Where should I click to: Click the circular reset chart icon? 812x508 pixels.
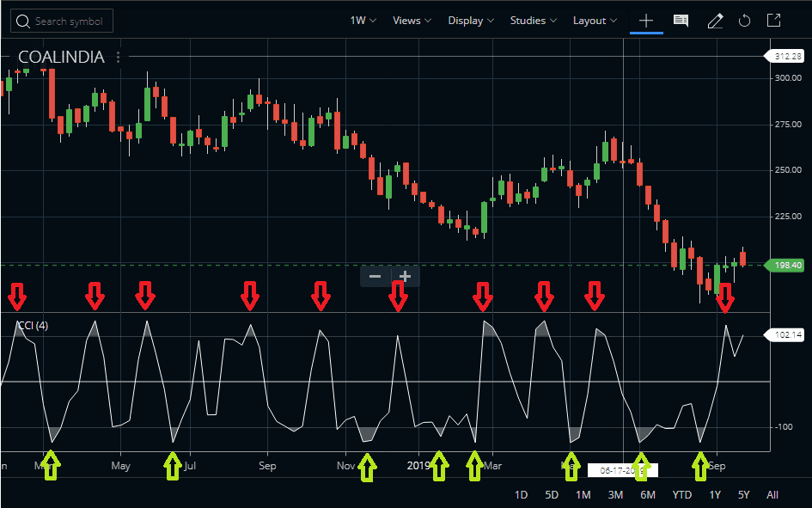coord(744,21)
